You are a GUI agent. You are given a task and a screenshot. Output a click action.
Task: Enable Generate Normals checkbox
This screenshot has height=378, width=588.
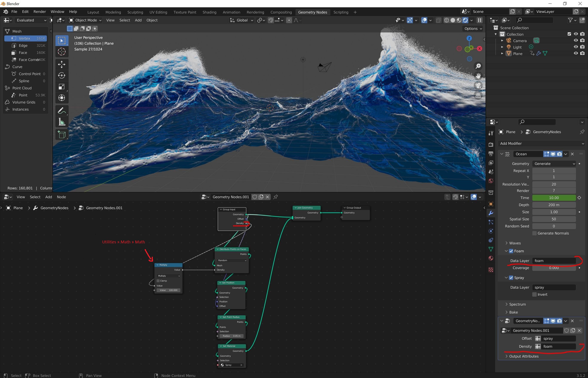(x=534, y=233)
